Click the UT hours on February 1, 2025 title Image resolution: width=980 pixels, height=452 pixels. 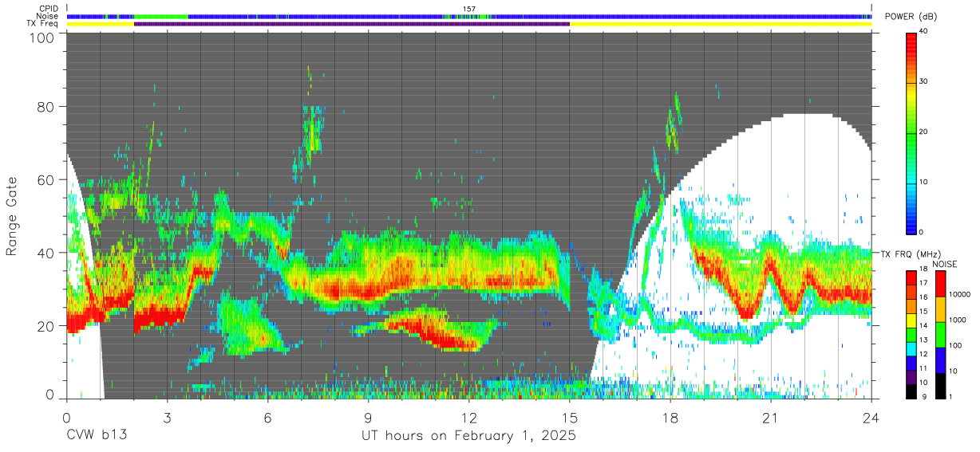pyautogui.click(x=468, y=436)
